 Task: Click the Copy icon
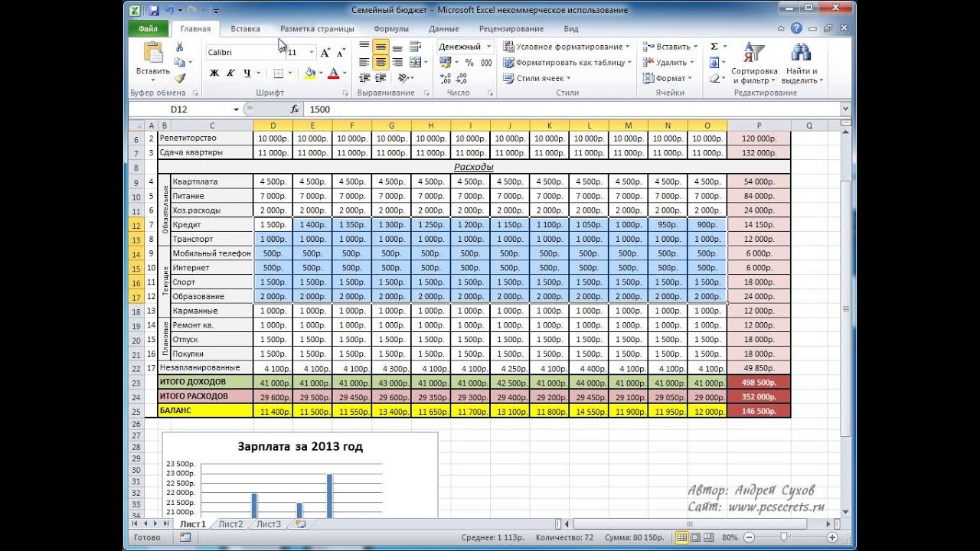click(x=179, y=63)
